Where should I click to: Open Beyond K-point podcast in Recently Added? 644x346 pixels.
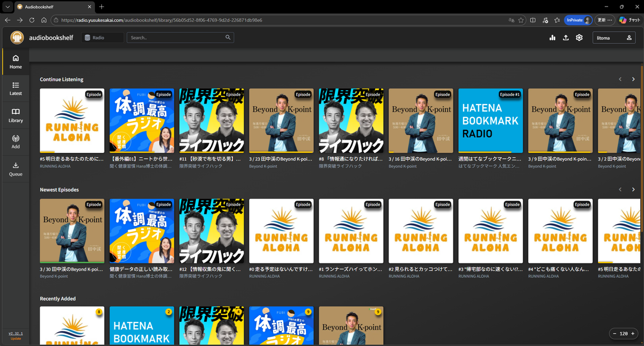351,326
